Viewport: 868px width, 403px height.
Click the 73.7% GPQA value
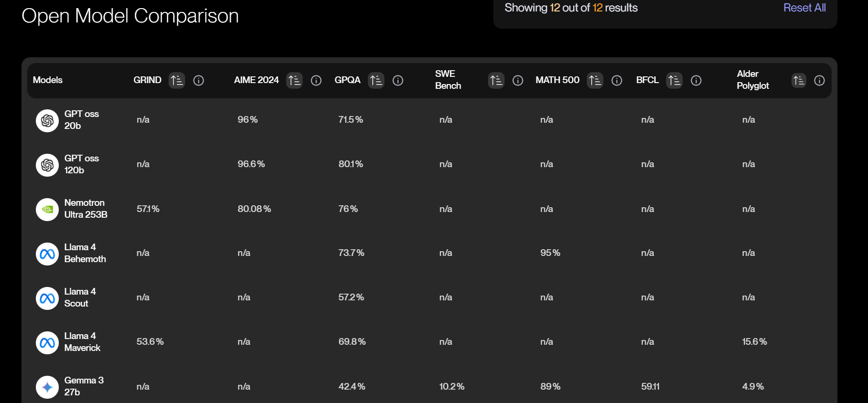coord(351,253)
